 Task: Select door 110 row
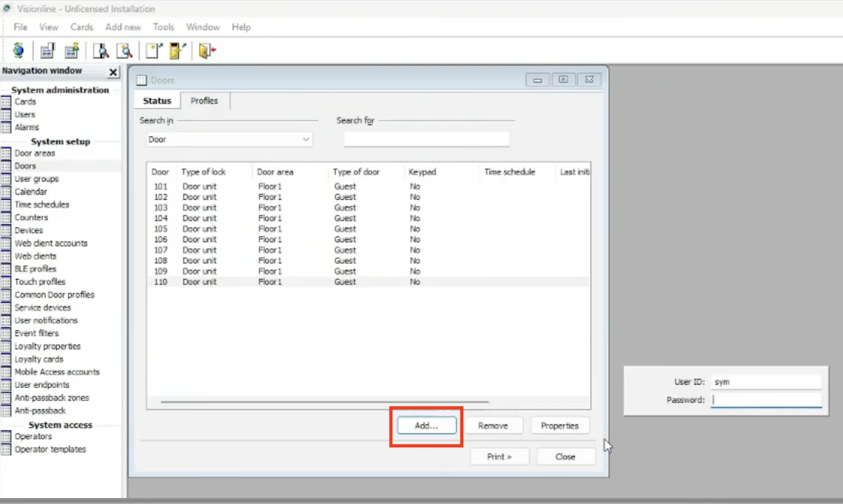(x=369, y=282)
